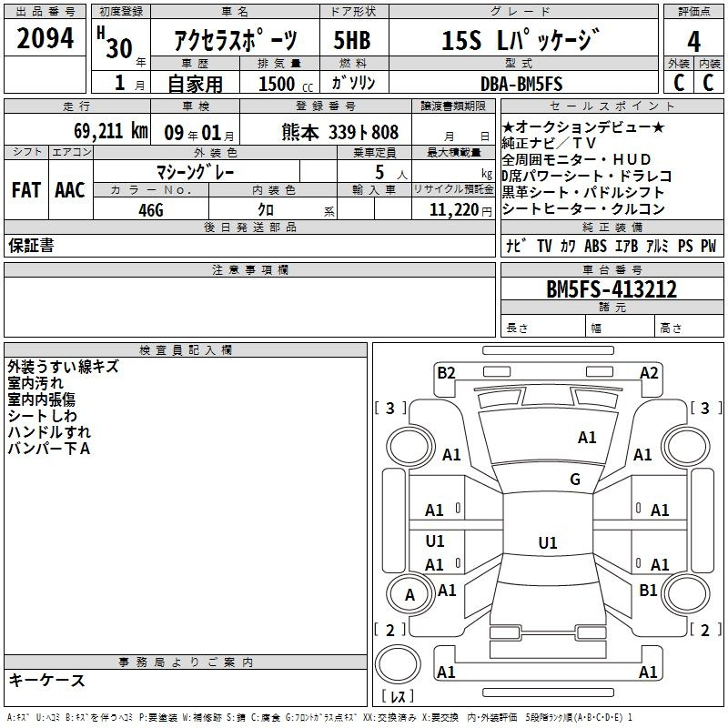The width and height of the screenshot is (728, 728).
Task: Click the color number 46G
Action: coord(150,210)
